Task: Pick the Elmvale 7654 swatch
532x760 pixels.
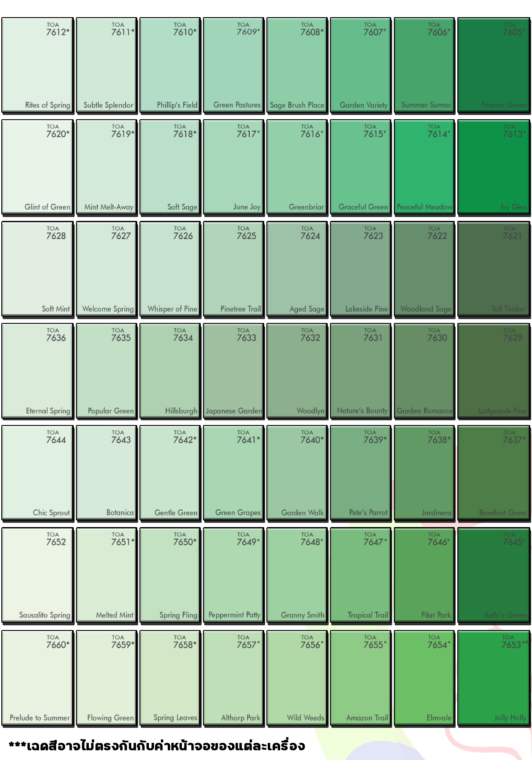Action: [x=424, y=678]
